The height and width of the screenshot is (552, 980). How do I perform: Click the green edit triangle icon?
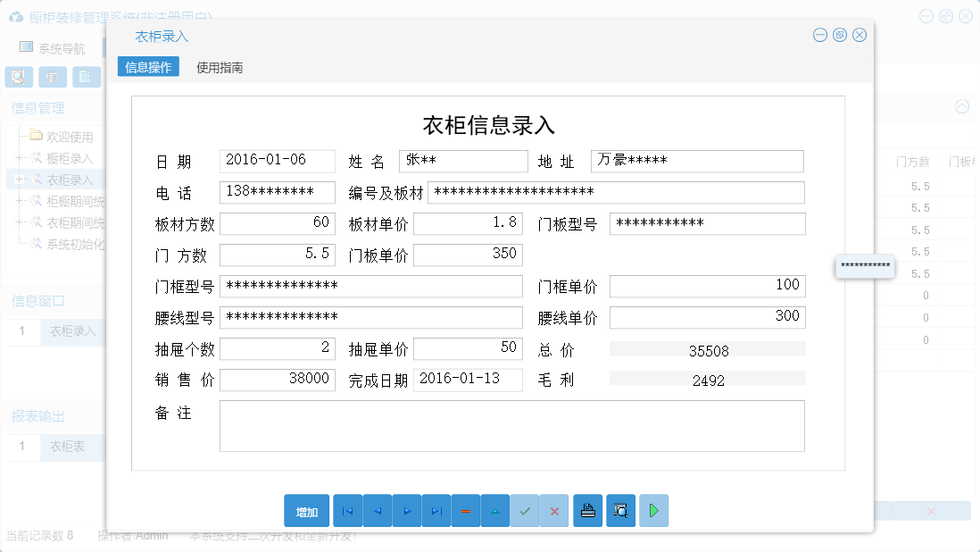coord(494,510)
